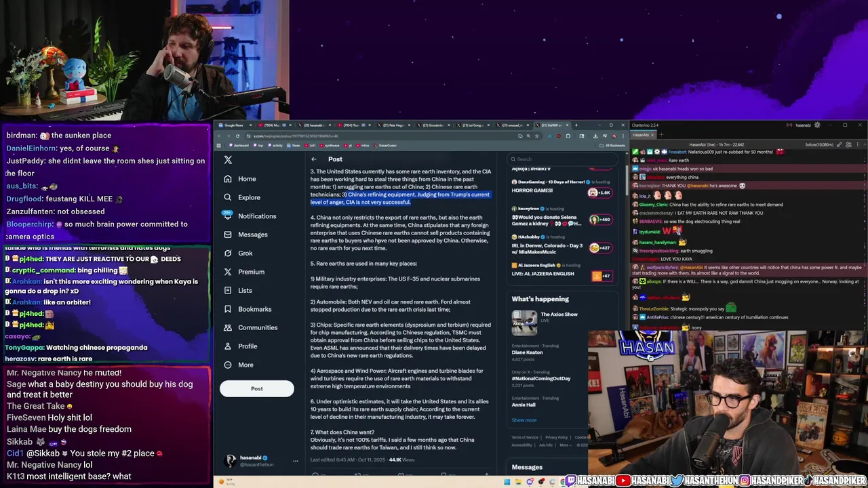This screenshot has height=488, width=868.
Task: Open synthwave bookmark
Action: pyautogui.click(x=330, y=145)
